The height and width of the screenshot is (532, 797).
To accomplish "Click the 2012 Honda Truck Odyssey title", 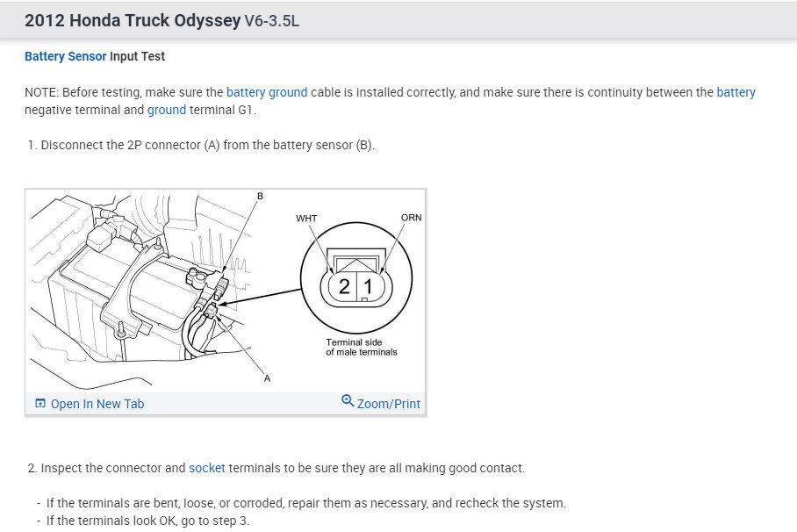I will click(x=133, y=20).
